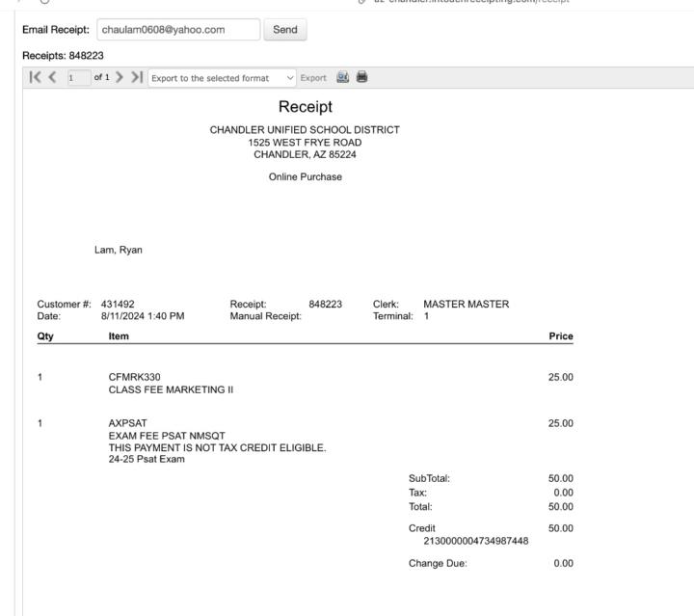Jump to last report page
The image size is (694, 616).
(x=137, y=77)
